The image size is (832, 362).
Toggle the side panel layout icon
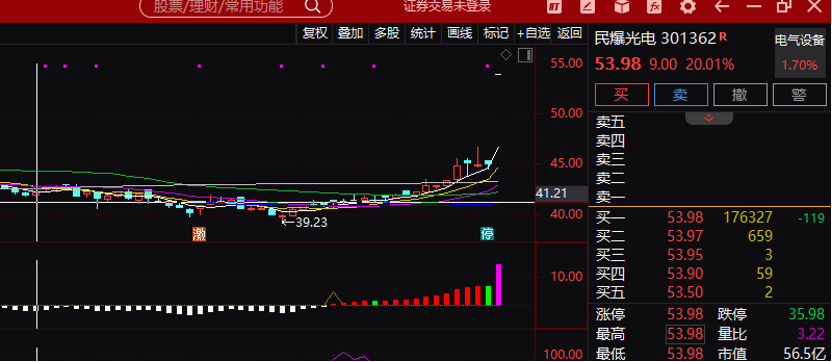pyautogui.click(x=525, y=55)
